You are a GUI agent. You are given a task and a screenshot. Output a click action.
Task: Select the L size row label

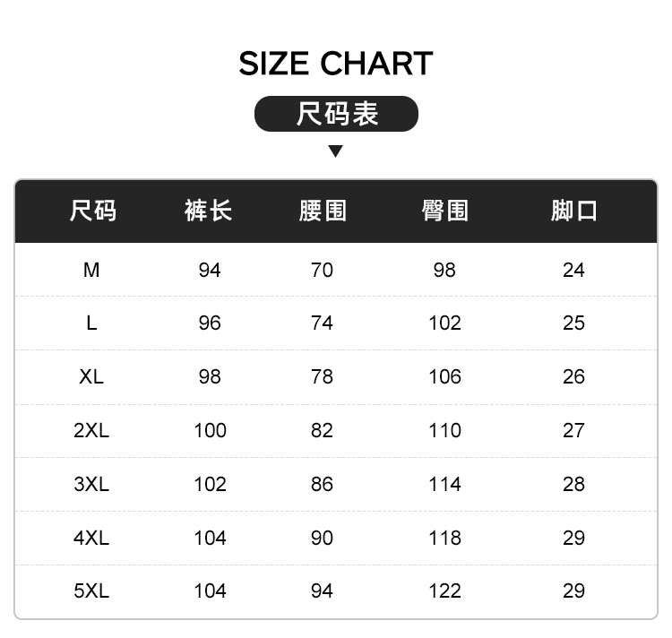click(91, 323)
